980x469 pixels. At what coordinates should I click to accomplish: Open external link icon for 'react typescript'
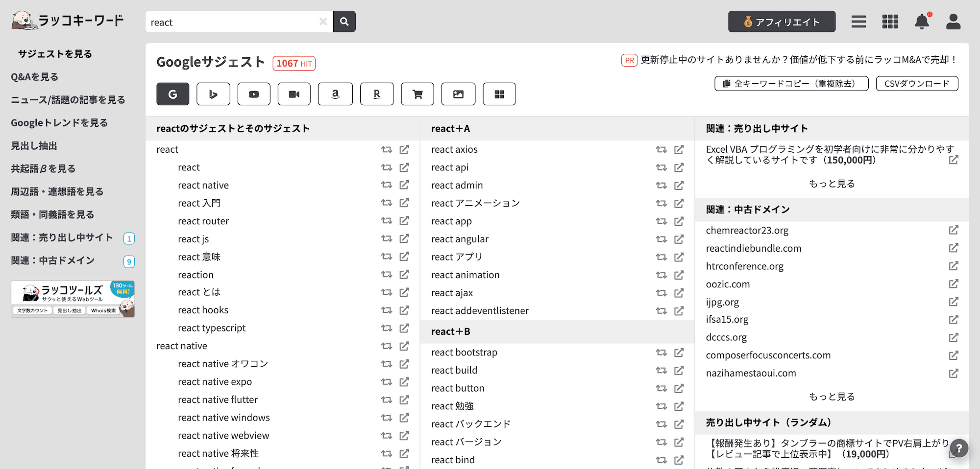[x=404, y=328]
